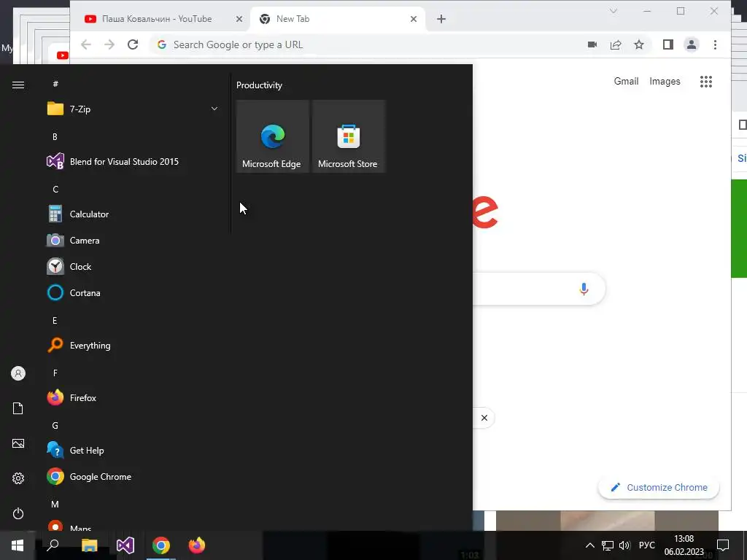Open the user account icon in Start

click(x=18, y=373)
